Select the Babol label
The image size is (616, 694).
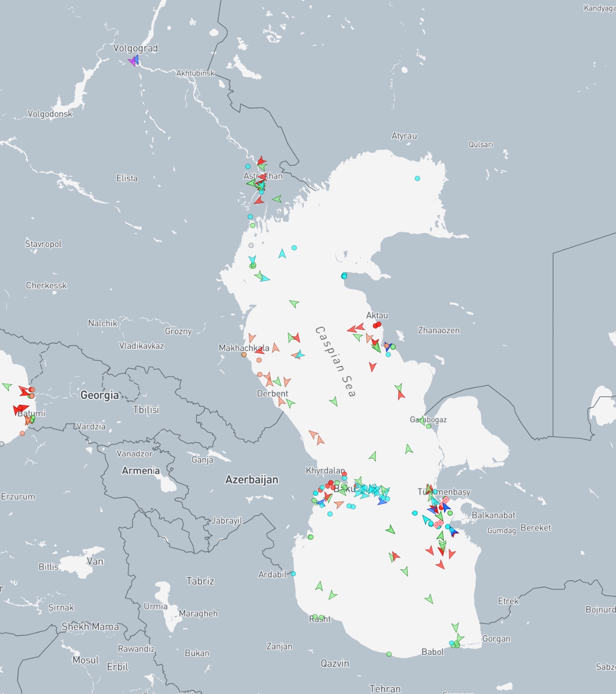(432, 652)
